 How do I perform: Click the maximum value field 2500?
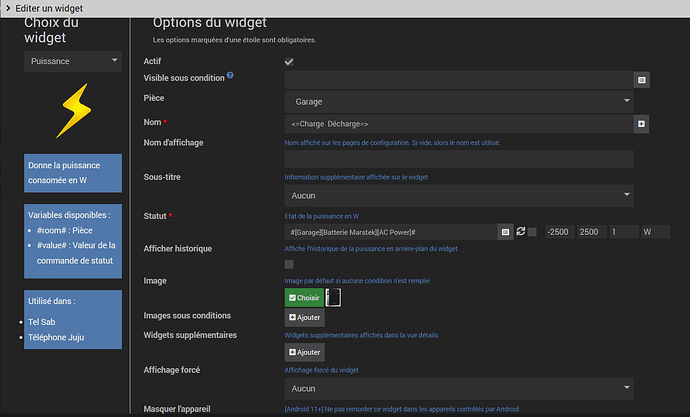tap(592, 232)
